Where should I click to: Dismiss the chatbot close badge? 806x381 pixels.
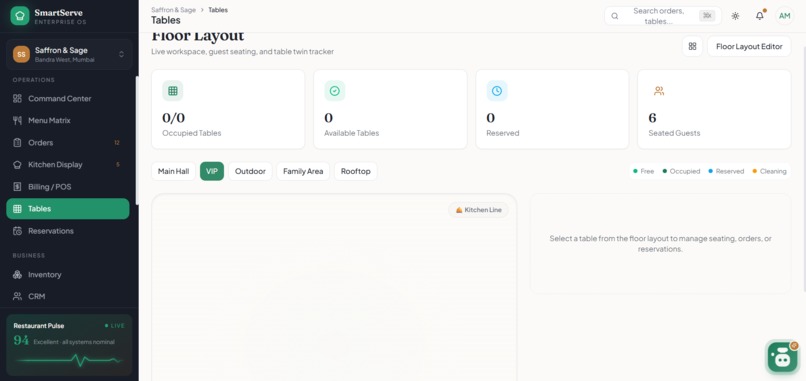(794, 346)
